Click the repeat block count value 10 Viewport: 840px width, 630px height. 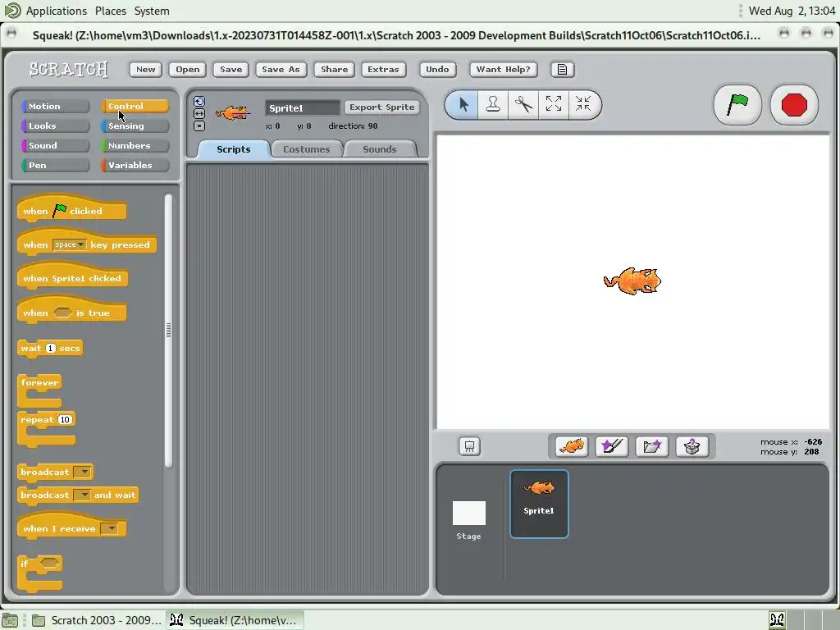(65, 419)
